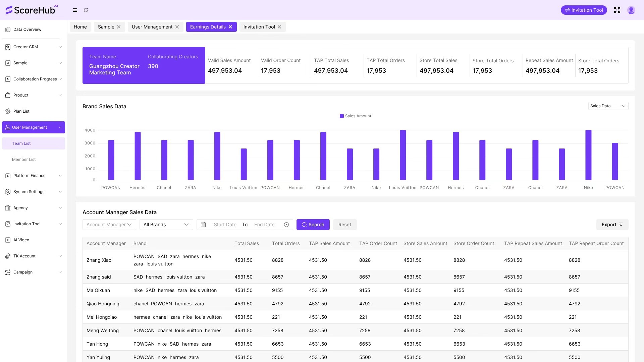
Task: Click the first POWCAN chart bar
Action: click(111, 160)
